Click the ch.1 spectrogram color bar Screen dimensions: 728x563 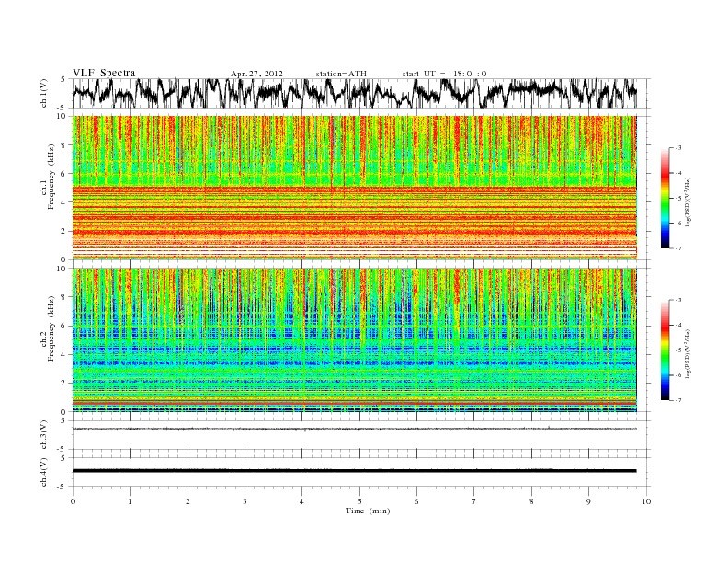665,198
